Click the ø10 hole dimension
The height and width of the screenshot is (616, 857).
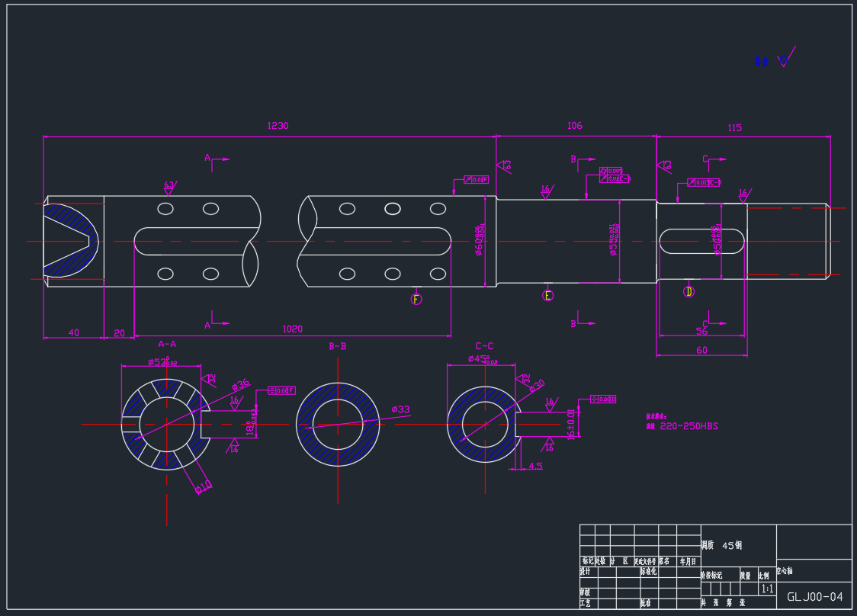204,487
